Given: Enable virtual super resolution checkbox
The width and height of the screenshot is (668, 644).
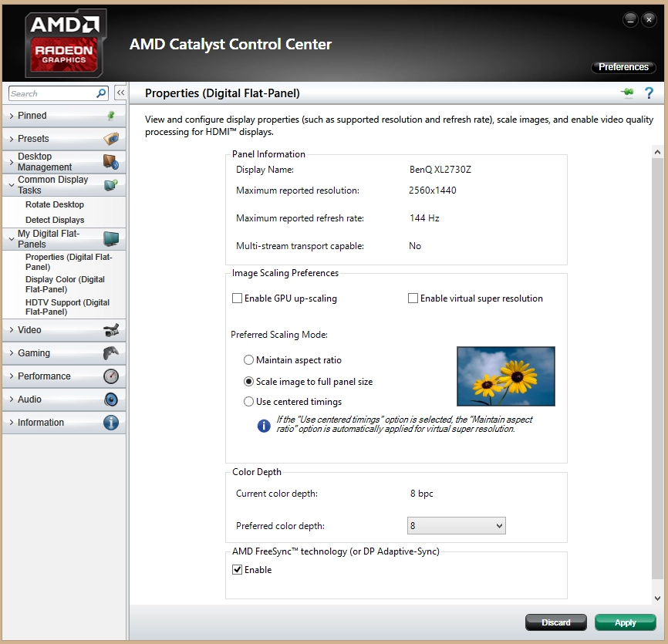Looking at the screenshot, I should 413,298.
